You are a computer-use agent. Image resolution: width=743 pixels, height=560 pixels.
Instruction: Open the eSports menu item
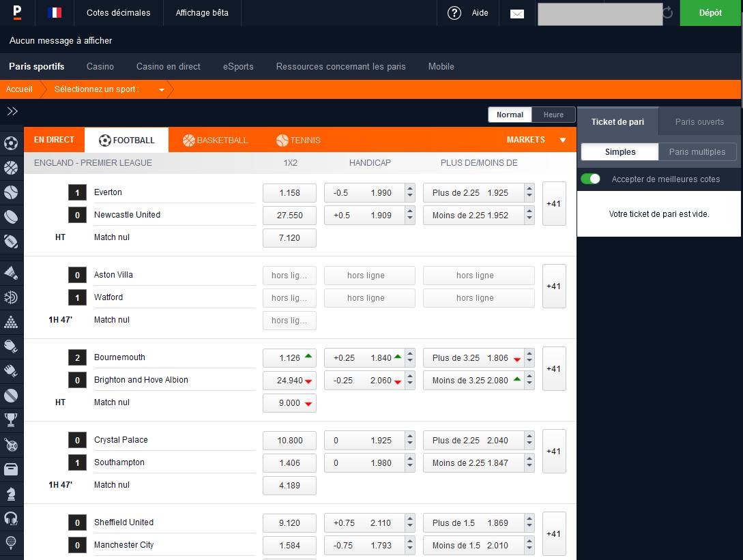pos(238,66)
